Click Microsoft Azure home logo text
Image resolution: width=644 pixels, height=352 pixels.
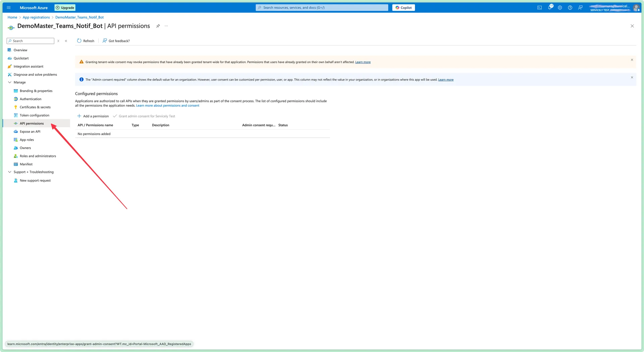point(34,8)
